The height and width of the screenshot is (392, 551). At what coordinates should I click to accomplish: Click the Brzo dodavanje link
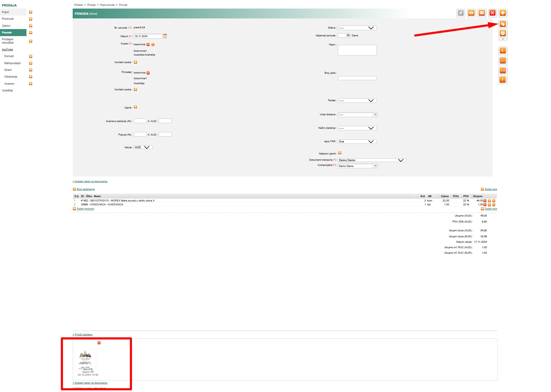(86, 189)
